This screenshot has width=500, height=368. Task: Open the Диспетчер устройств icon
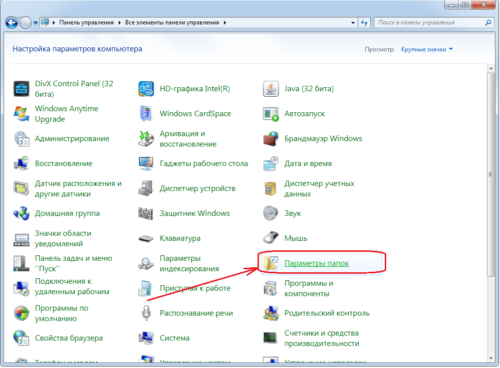146,188
